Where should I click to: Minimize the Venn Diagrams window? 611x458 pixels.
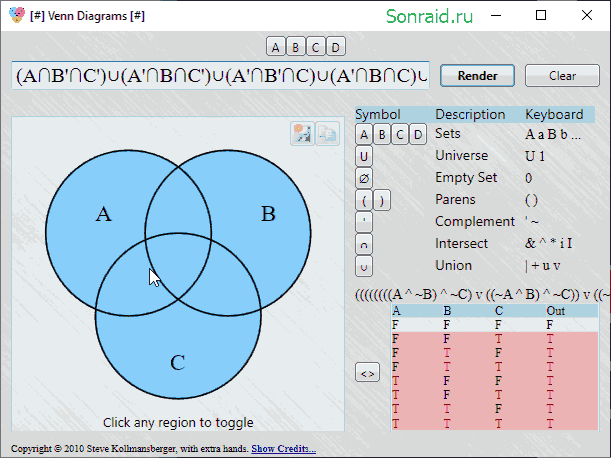tap(496, 16)
